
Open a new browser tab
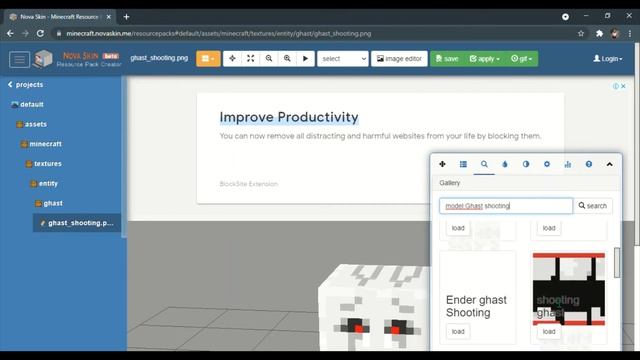[x=127, y=17]
